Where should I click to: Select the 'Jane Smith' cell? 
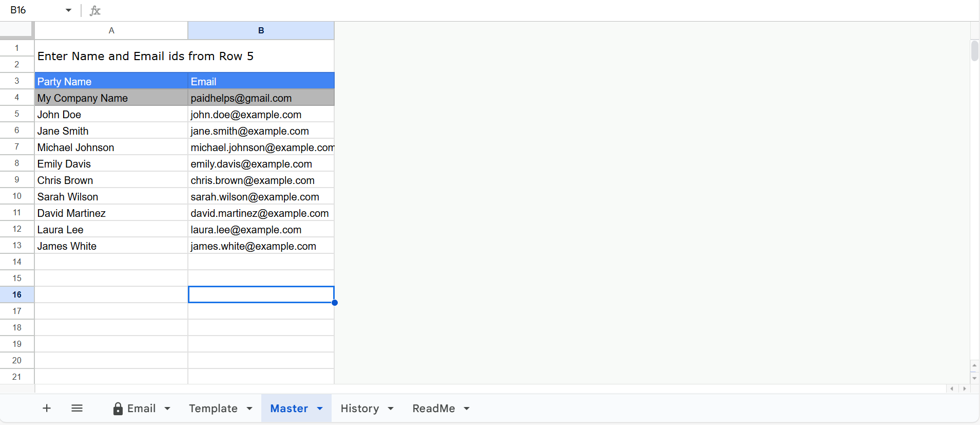pyautogui.click(x=111, y=131)
